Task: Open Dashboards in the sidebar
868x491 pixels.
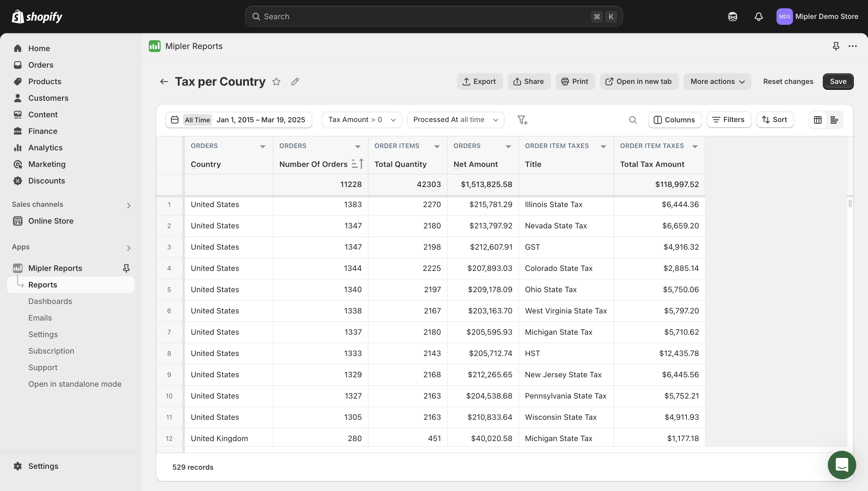Action: pyautogui.click(x=50, y=301)
